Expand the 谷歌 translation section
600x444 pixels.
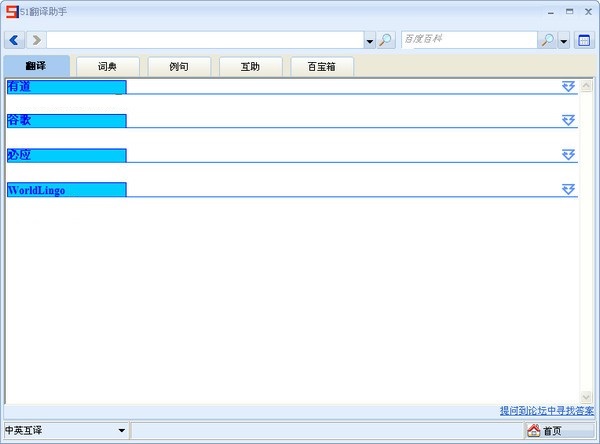(569, 120)
